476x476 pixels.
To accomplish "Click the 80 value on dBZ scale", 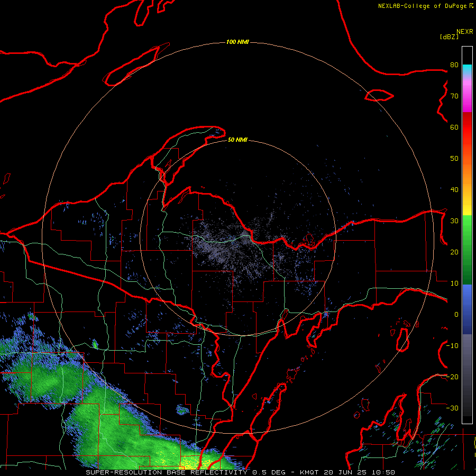I will [454, 65].
